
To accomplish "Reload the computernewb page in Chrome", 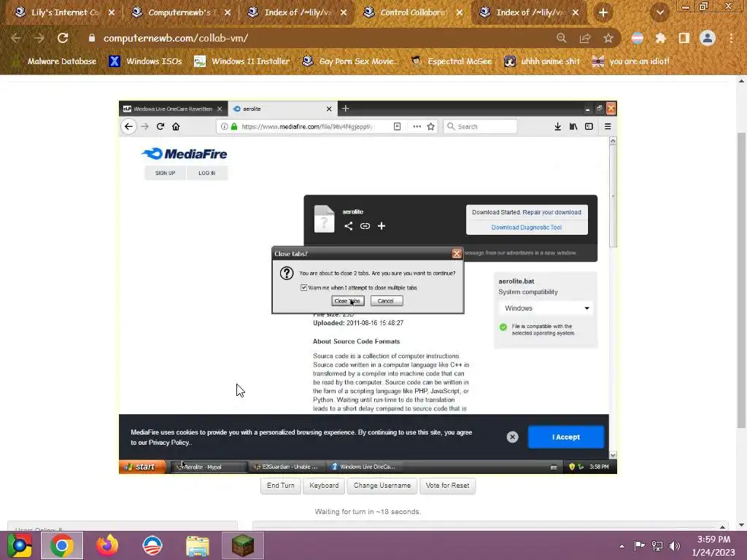I will 63,38.
